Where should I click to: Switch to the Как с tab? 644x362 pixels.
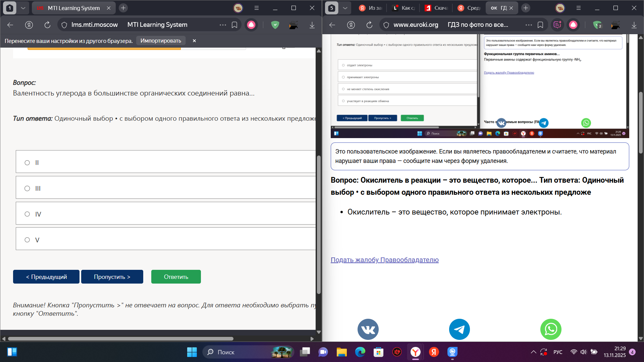pos(404,8)
